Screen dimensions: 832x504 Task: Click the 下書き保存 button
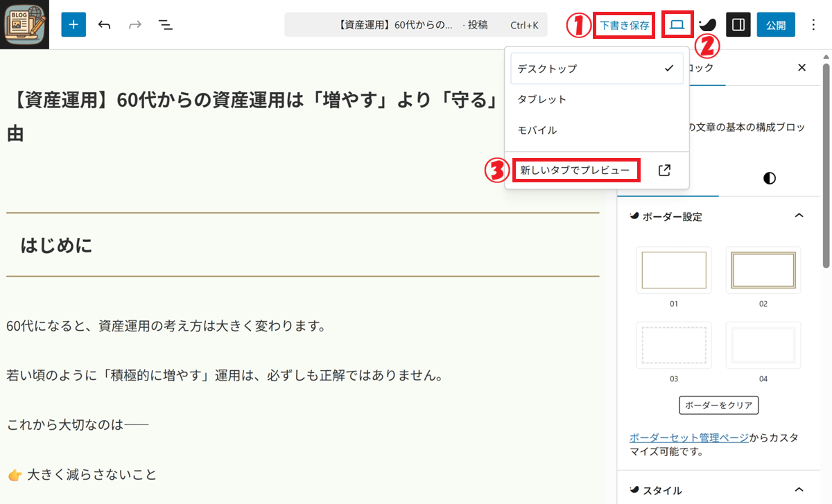pos(624,26)
